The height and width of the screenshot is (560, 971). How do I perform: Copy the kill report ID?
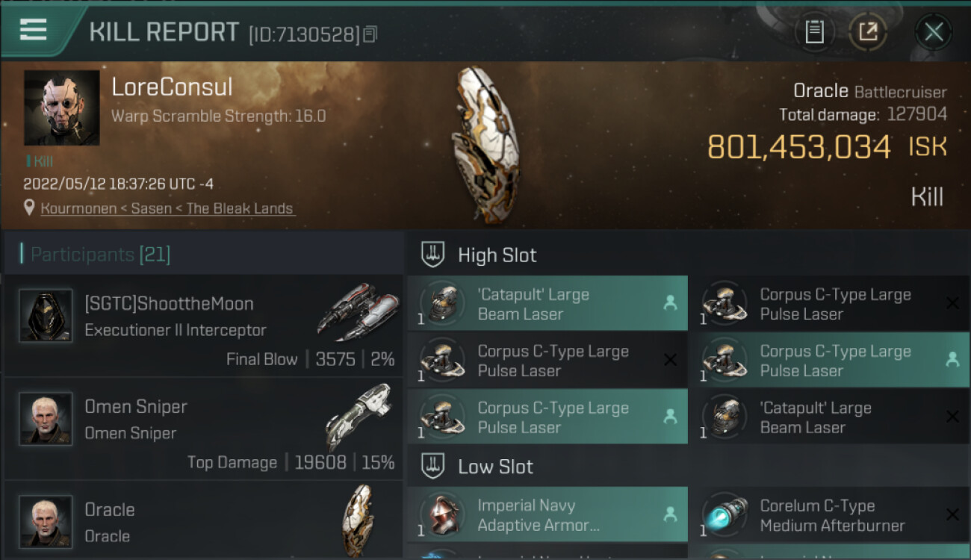pyautogui.click(x=370, y=34)
